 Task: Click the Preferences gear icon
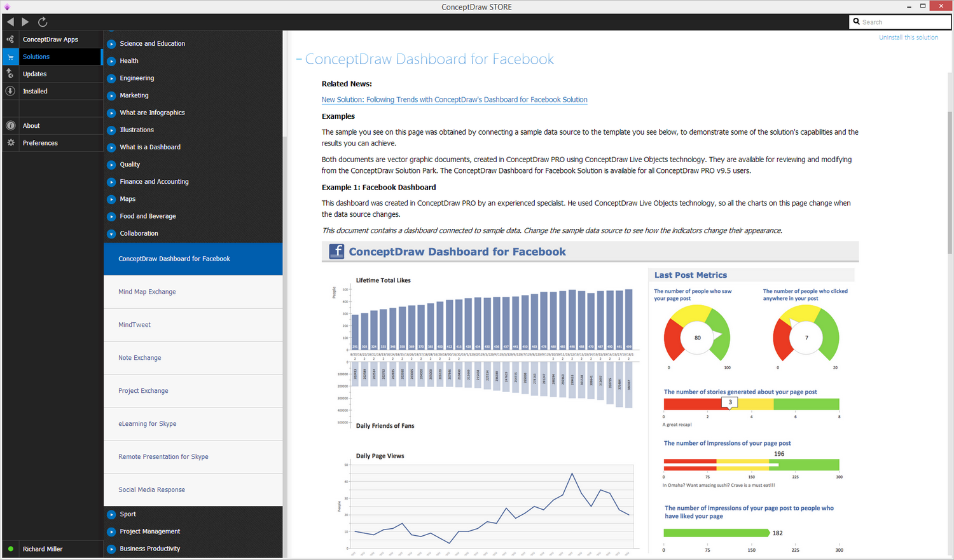tap(10, 143)
